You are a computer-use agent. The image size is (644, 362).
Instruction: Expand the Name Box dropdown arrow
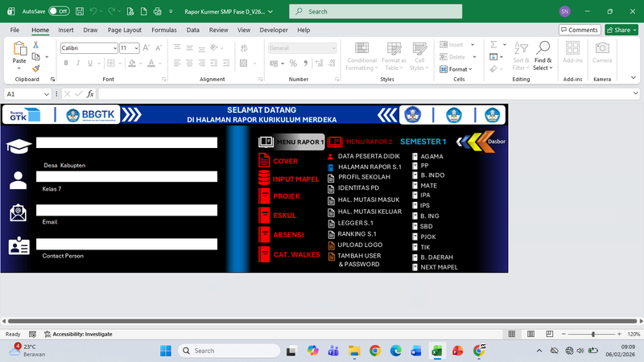(x=46, y=94)
